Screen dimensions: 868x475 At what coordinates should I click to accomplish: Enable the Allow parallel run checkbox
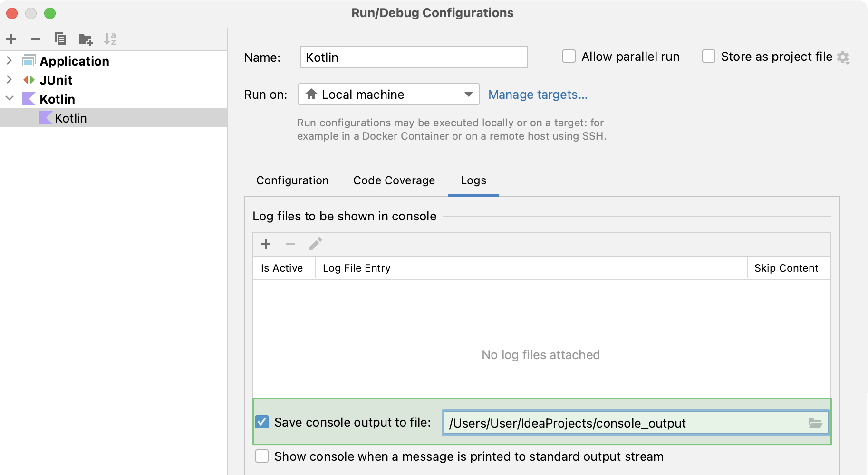pos(569,56)
